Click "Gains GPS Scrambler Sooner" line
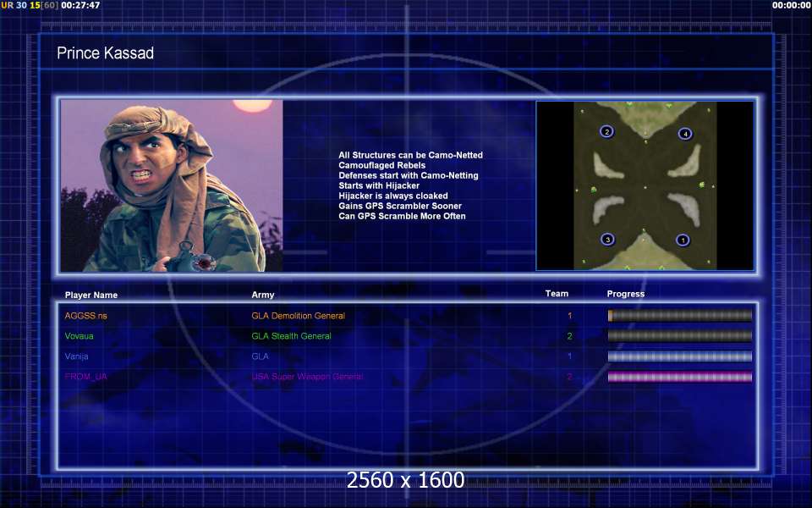Screen dimensions: 812x508 (400, 206)
